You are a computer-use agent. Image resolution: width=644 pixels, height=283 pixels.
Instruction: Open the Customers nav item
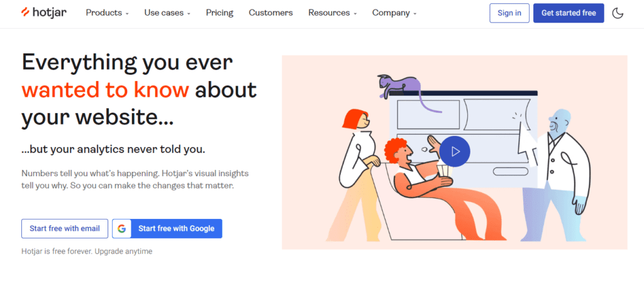click(270, 13)
